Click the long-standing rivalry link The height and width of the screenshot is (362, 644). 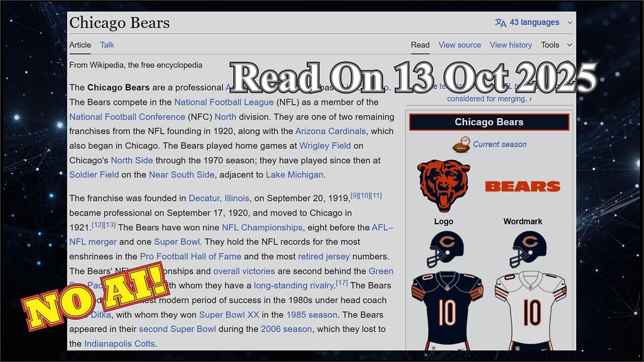[x=294, y=286]
